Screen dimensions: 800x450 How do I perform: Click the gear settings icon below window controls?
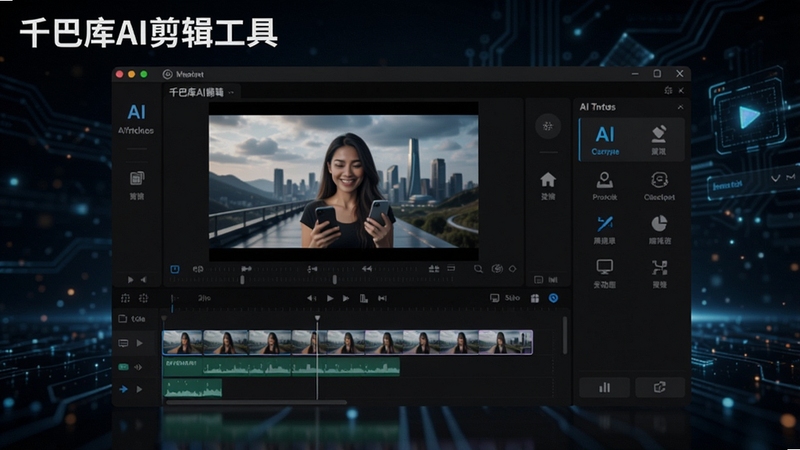pos(668,90)
